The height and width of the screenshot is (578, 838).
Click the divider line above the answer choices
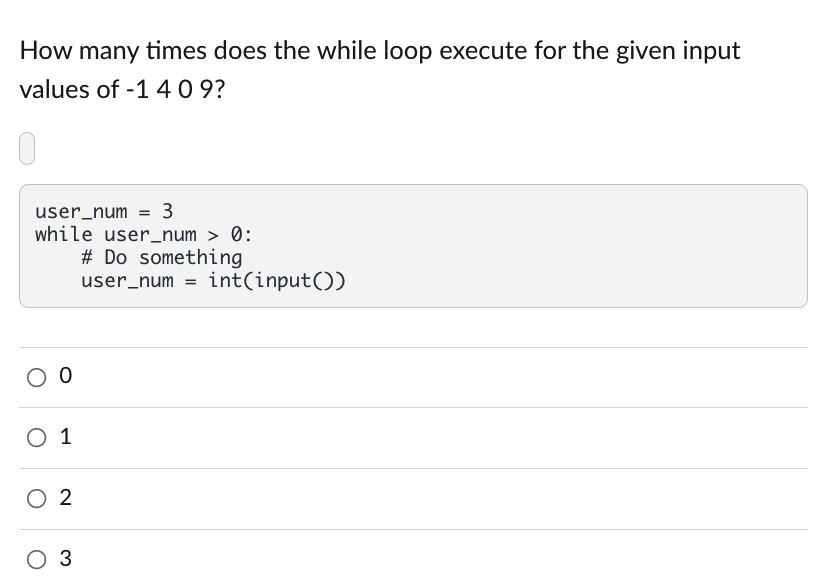413,346
